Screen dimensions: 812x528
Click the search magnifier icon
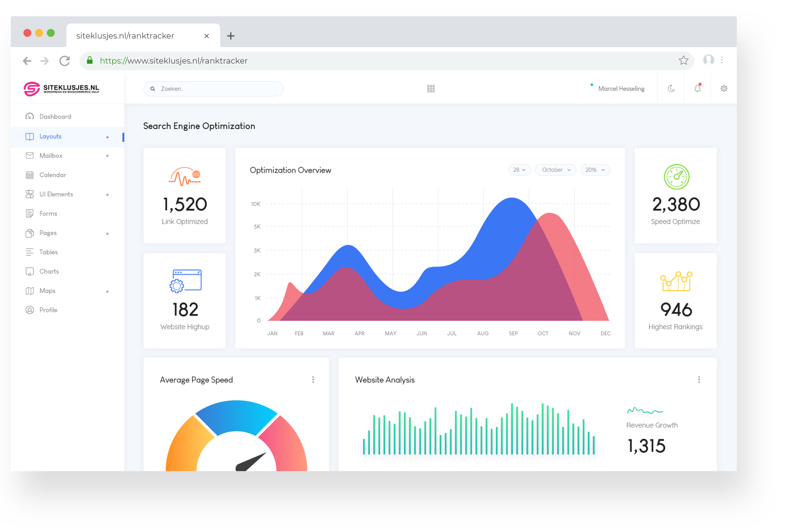tap(153, 89)
